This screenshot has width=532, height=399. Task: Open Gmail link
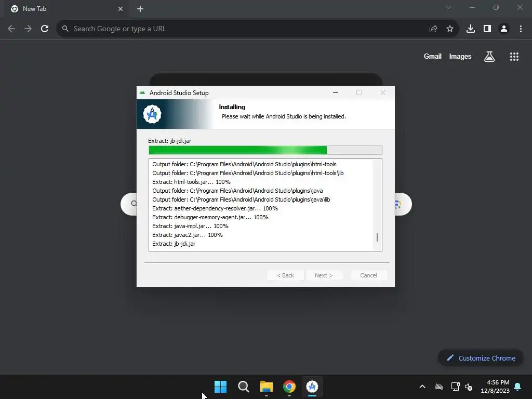pos(433,56)
